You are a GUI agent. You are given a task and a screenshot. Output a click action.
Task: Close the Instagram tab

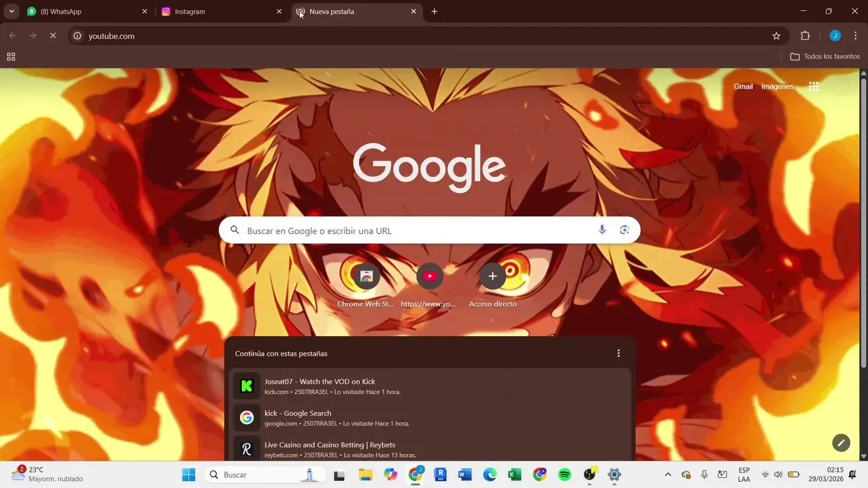[x=279, y=12]
